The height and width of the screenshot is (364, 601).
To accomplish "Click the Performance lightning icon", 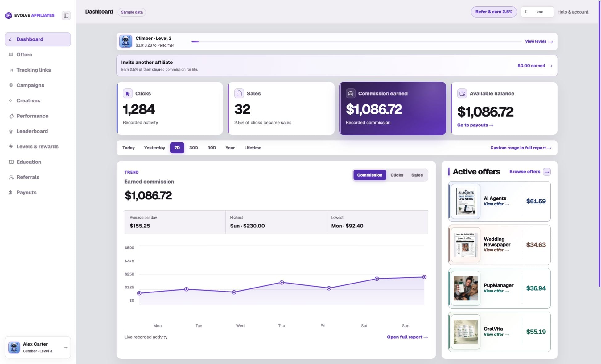I will pyautogui.click(x=11, y=116).
